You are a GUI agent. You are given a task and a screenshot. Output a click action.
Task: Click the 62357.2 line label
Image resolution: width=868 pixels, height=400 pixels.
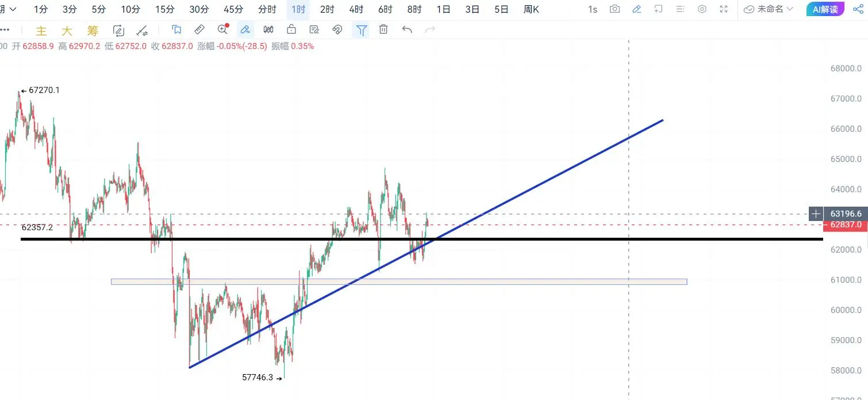tap(37, 227)
